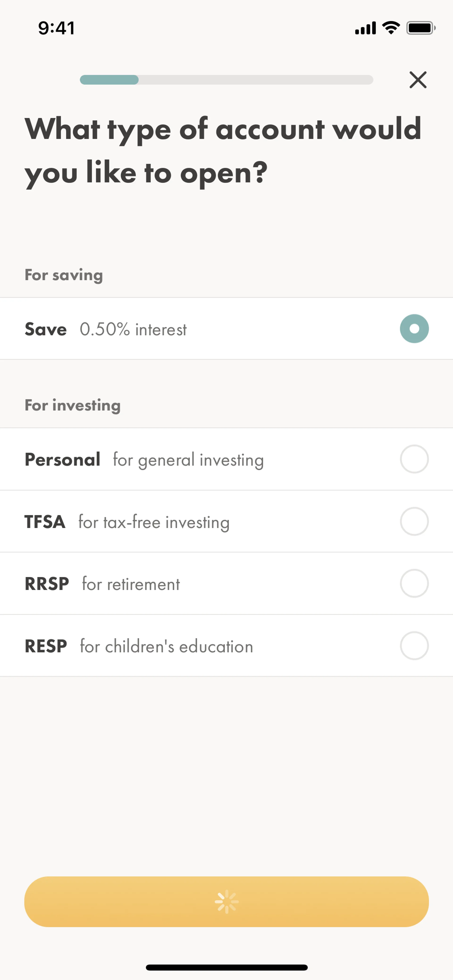Tap the "for retirement" description text
The image size is (453, 980).
[x=131, y=584]
